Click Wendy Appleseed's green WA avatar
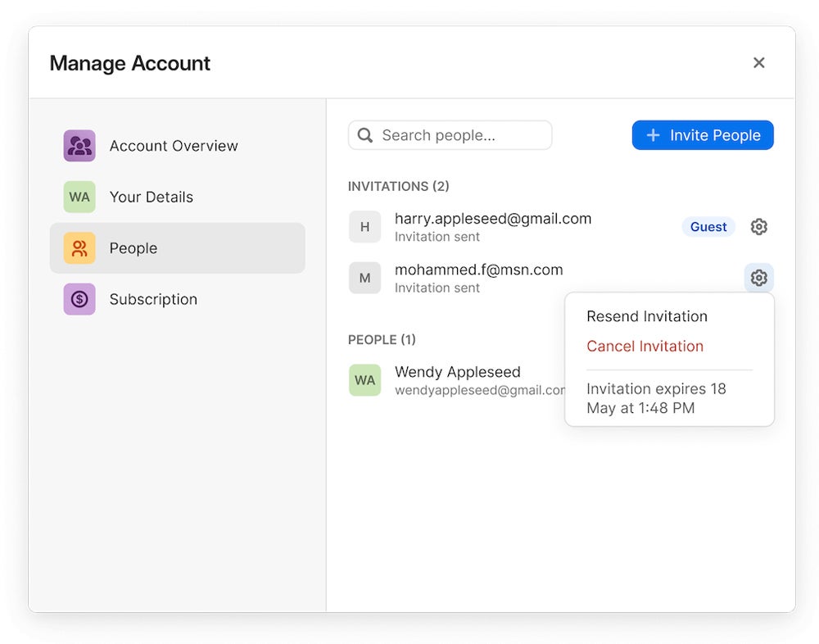This screenshot has height=644, width=819. [x=364, y=380]
